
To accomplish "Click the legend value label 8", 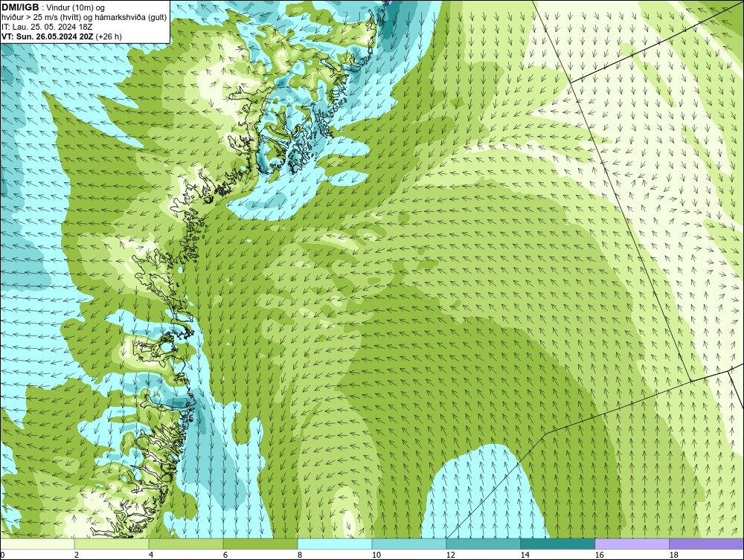I will click(x=299, y=555).
